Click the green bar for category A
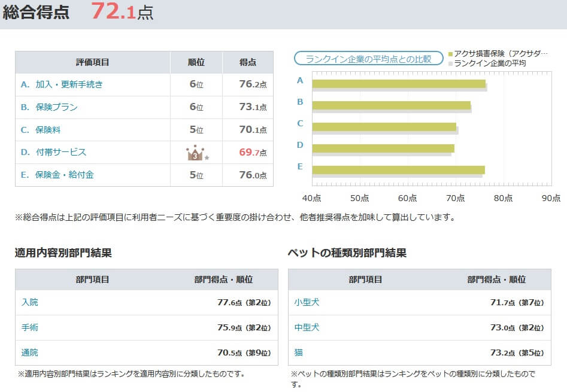567x392 pixels. [x=398, y=84]
